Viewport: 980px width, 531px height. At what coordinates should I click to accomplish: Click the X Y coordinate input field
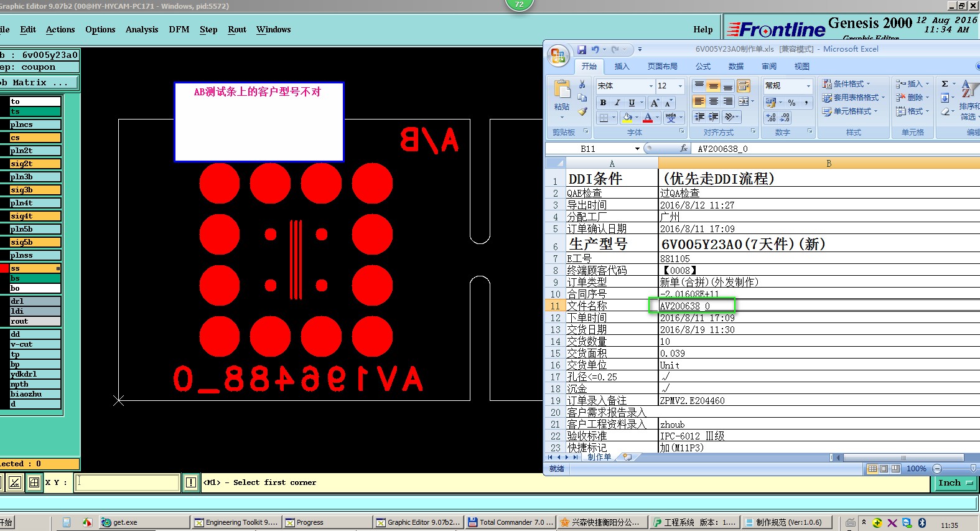(127, 482)
